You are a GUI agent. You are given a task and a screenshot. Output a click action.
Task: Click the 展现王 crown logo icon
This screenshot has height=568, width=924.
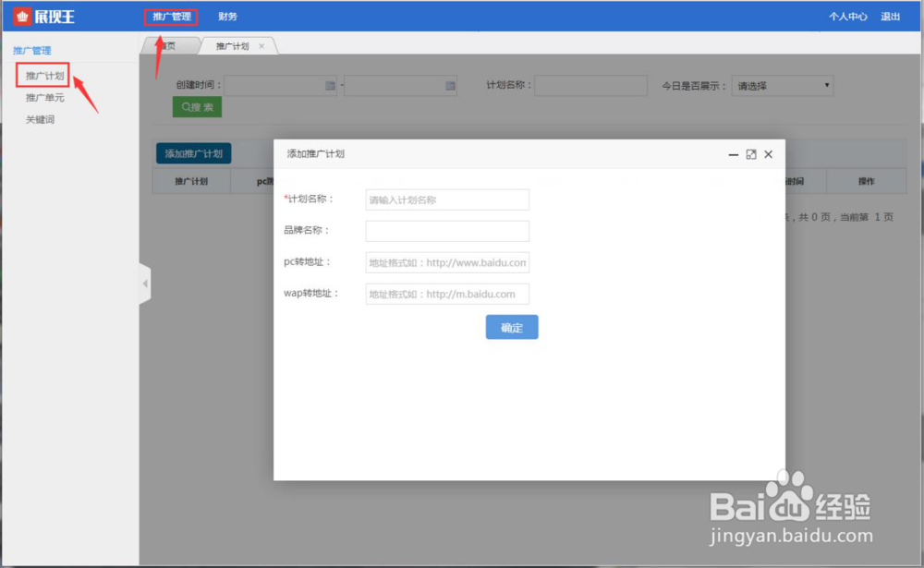pyautogui.click(x=22, y=17)
